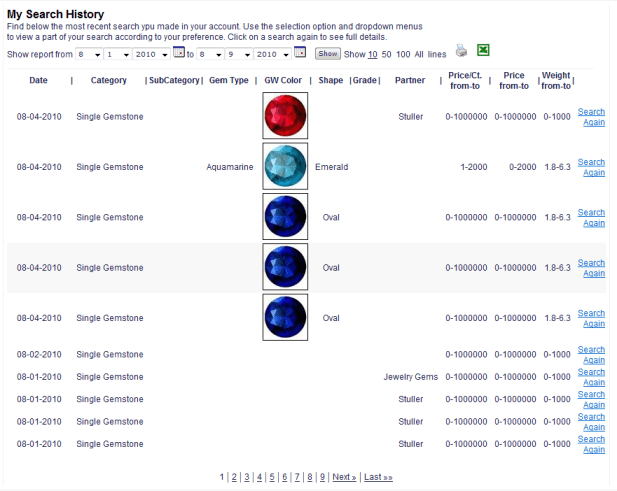
Task: Go to Next page of results
Action: tap(343, 478)
